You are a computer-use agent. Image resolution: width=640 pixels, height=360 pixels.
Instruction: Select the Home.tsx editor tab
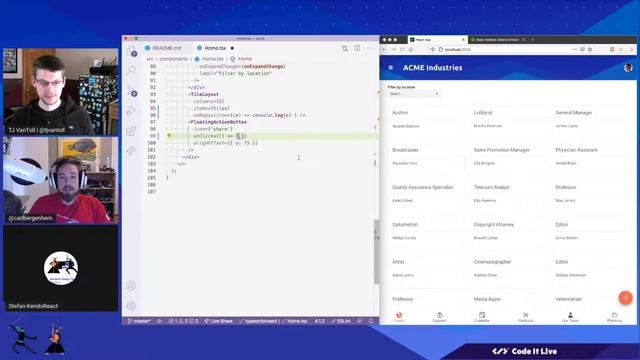pos(215,48)
